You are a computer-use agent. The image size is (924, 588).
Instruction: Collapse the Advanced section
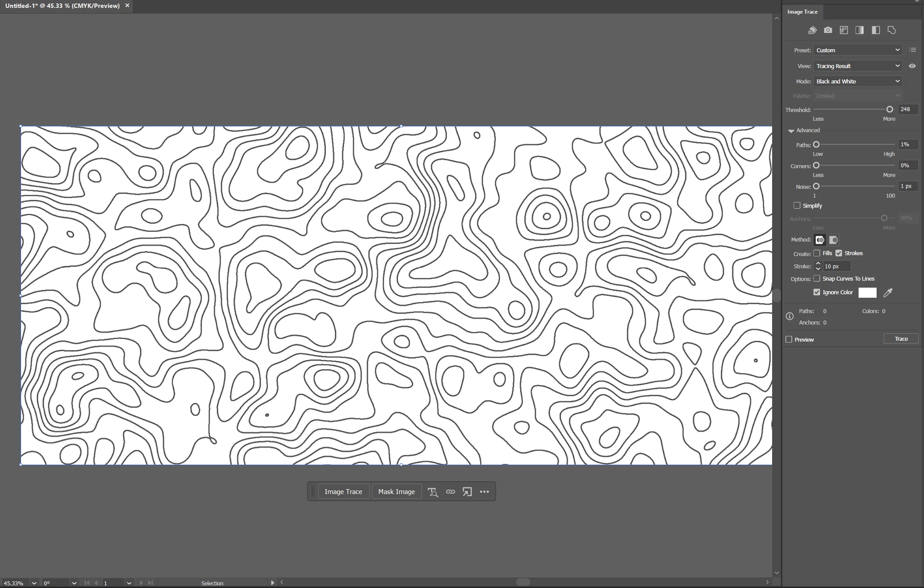point(791,131)
